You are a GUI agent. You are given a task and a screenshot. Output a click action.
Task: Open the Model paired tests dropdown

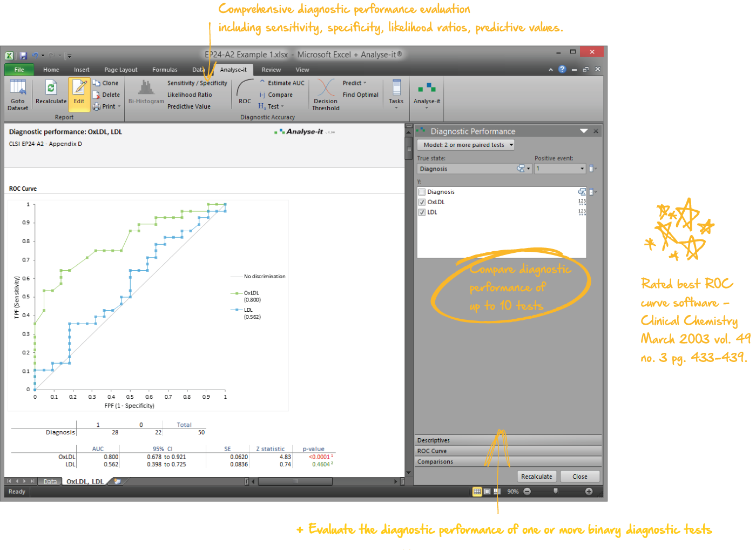click(466, 145)
